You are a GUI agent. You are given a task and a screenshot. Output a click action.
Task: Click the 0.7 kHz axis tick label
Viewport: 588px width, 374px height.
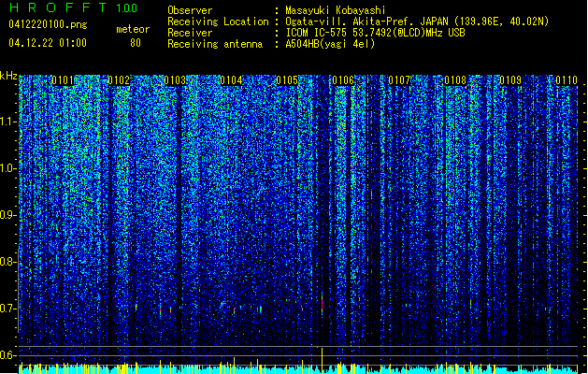point(7,309)
